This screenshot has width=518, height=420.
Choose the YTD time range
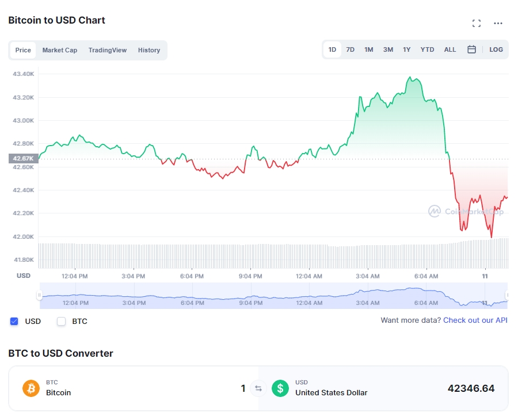(x=427, y=49)
